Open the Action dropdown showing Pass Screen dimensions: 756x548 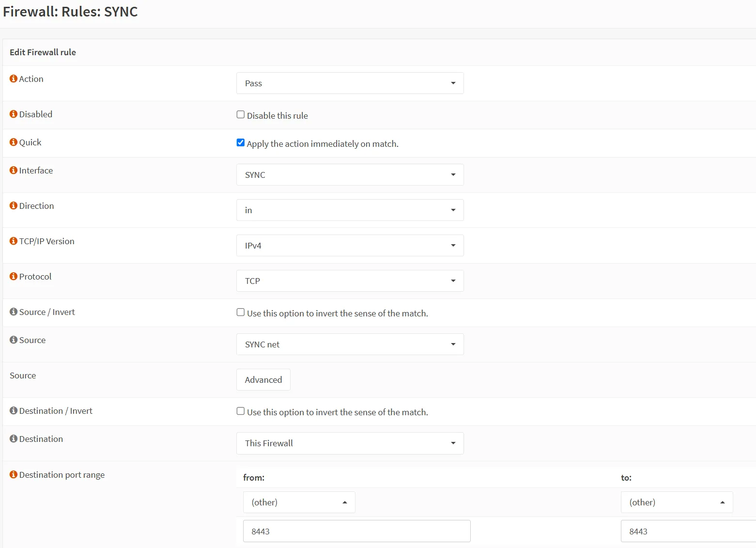[x=350, y=83]
